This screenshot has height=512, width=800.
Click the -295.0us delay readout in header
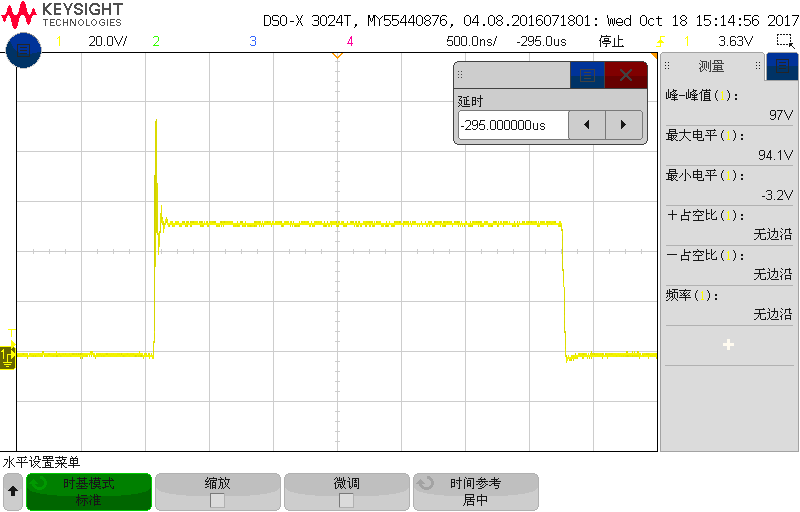[541, 41]
